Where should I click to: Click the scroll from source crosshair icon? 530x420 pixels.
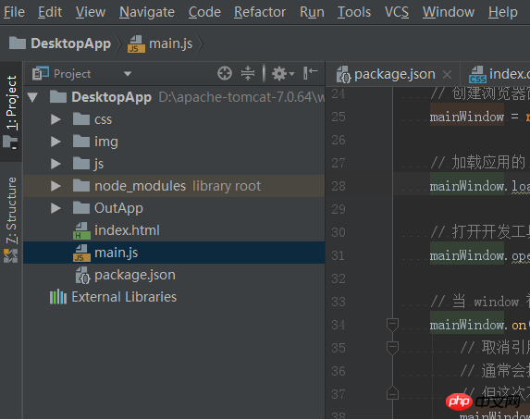pos(225,73)
